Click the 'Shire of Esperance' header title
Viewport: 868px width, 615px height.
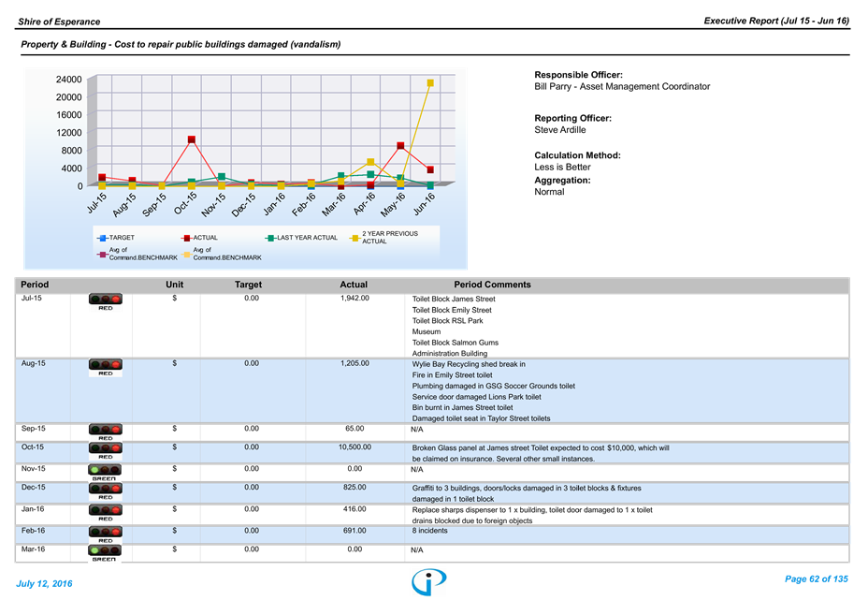pyautogui.click(x=59, y=22)
